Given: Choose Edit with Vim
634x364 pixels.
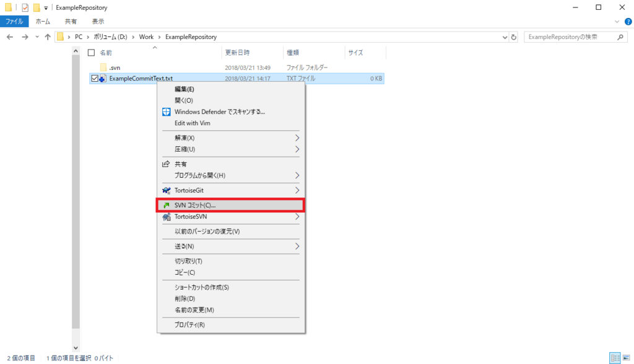Looking at the screenshot, I should tap(230, 123).
